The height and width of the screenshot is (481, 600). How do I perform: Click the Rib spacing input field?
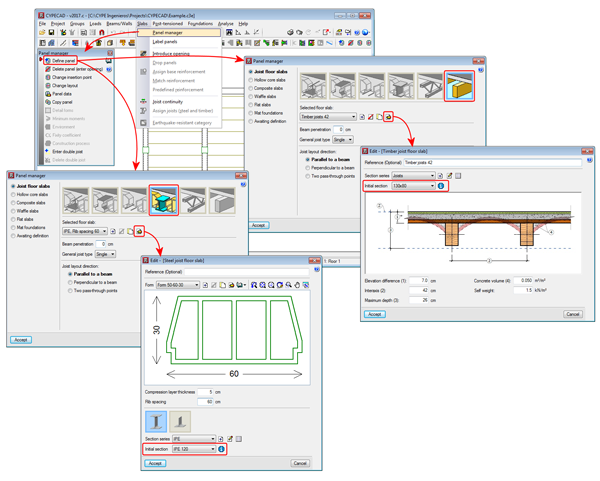point(206,402)
